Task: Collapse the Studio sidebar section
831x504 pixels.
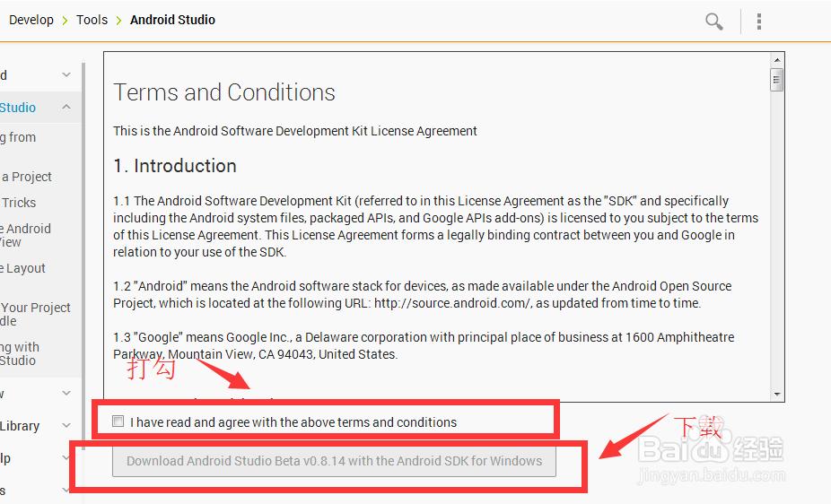Action: pyautogui.click(x=66, y=107)
